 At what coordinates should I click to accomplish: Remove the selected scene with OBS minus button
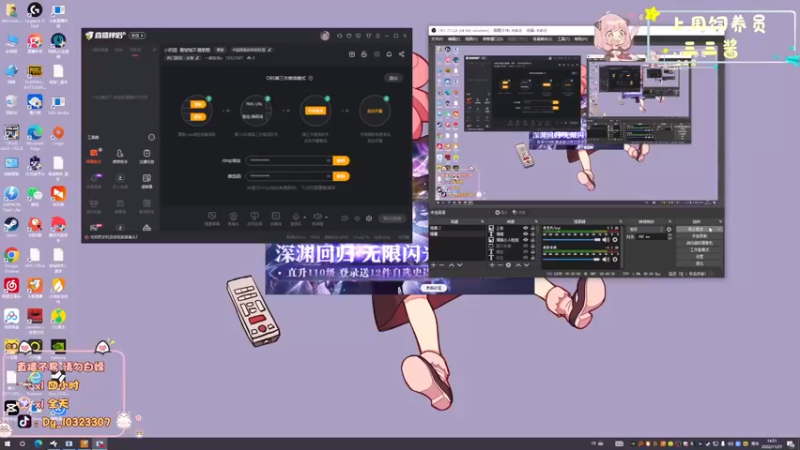(x=442, y=265)
